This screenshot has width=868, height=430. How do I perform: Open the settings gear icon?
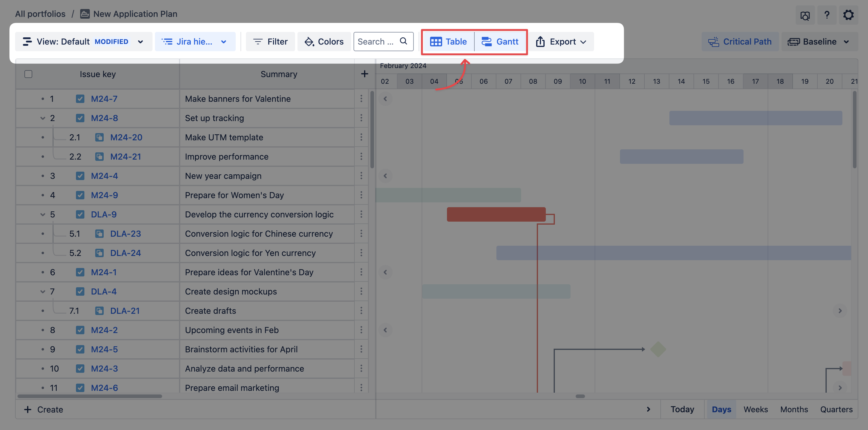848,15
